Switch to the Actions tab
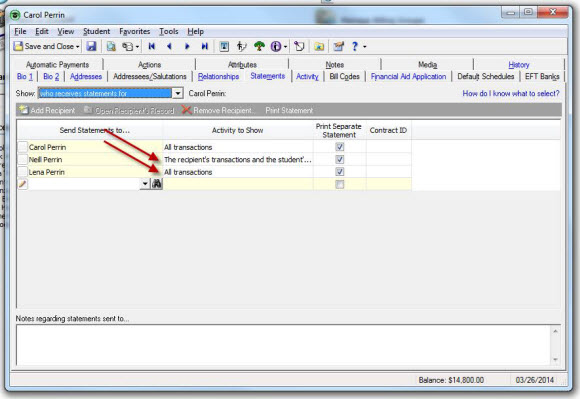 149,64
